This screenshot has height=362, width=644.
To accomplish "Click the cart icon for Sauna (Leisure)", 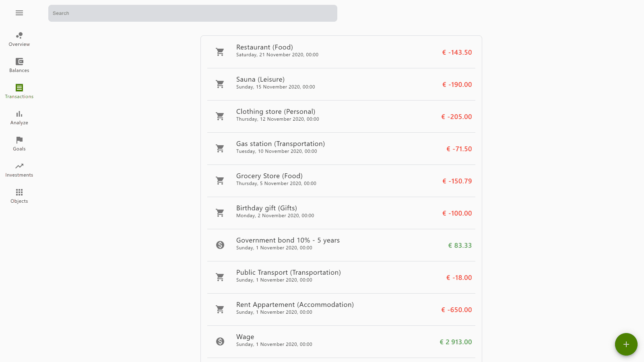I will pos(220,84).
